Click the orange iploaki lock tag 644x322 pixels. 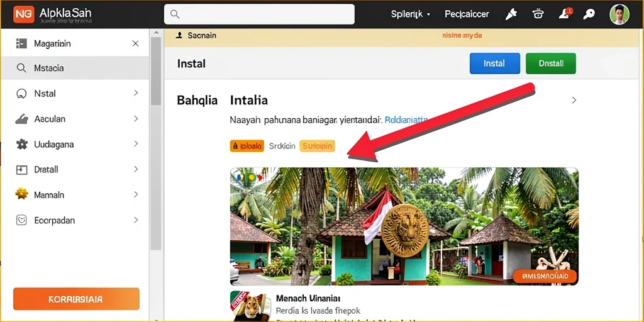coord(247,146)
